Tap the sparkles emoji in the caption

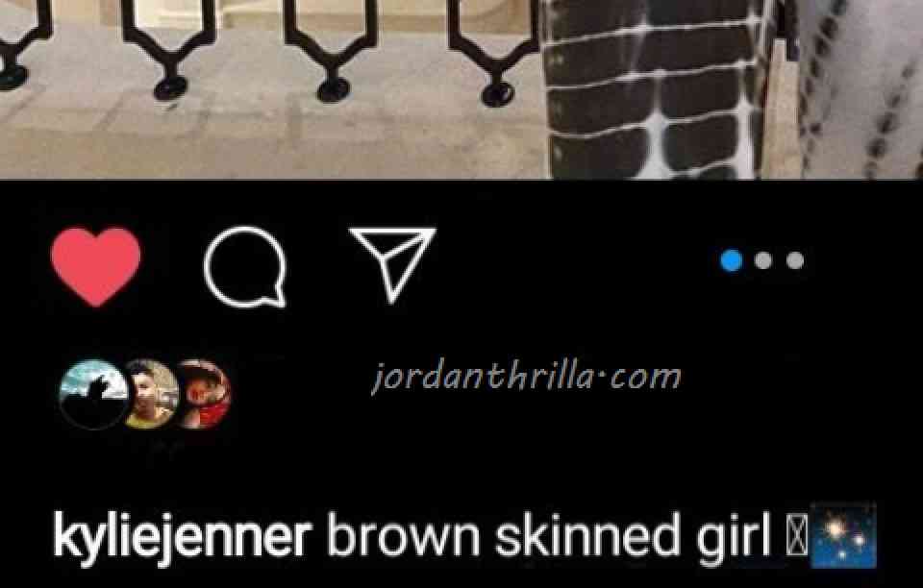pos(843,535)
